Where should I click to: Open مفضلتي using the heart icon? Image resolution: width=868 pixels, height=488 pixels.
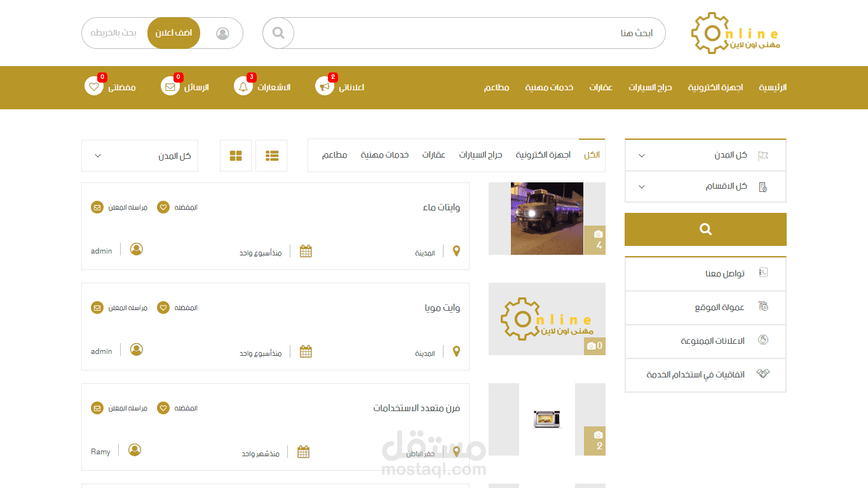tap(94, 86)
